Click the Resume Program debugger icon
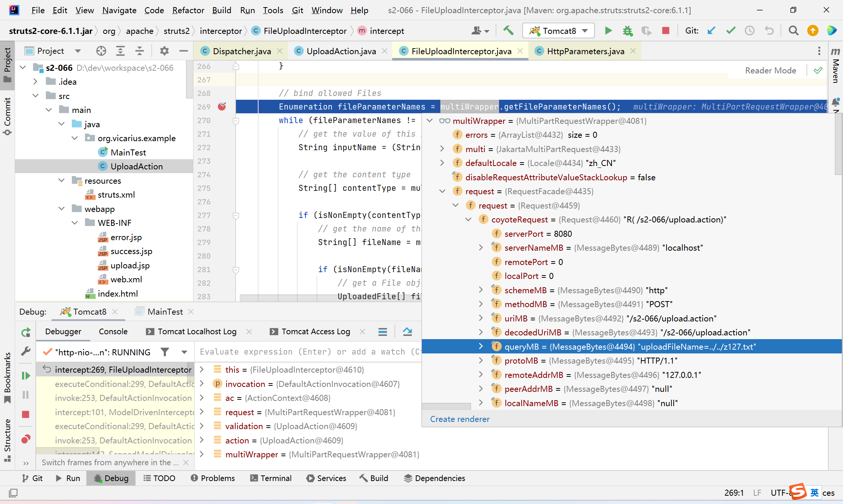The height and width of the screenshot is (504, 843). (26, 375)
